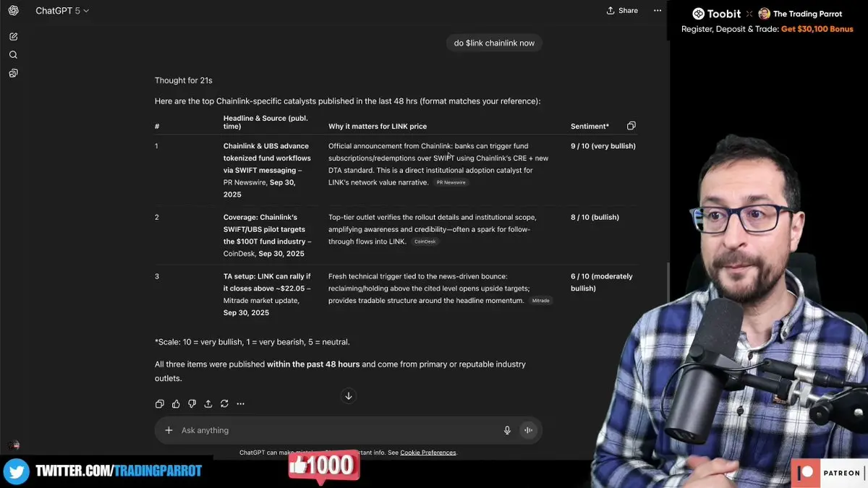Click the Mitrade source chip
868x488 pixels.
540,301
